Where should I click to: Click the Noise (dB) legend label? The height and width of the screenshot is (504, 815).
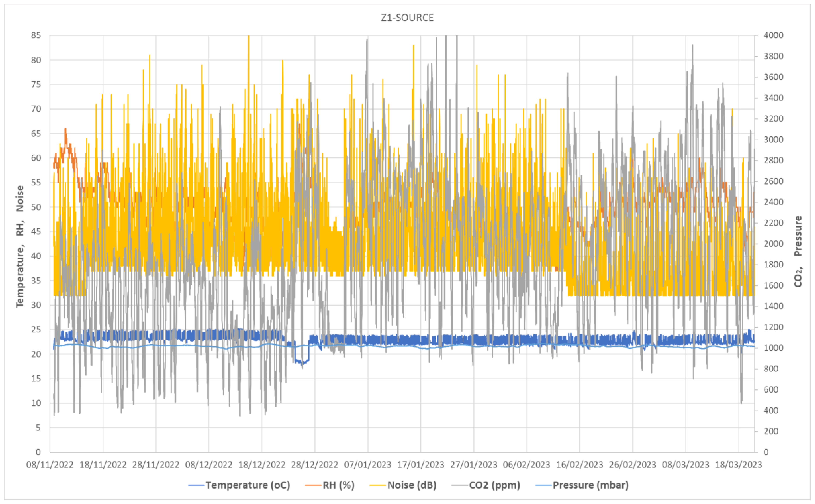[x=412, y=485]
